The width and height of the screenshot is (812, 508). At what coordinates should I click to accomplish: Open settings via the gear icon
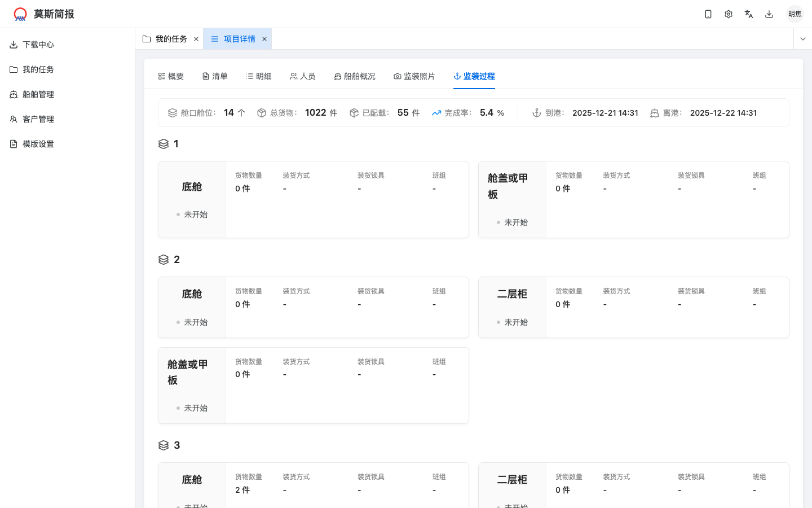point(729,14)
